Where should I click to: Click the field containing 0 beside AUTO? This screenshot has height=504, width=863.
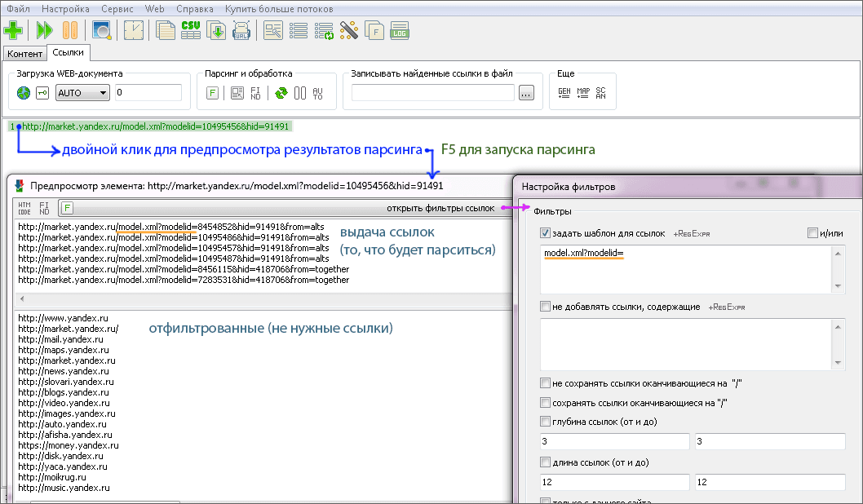pyautogui.click(x=148, y=92)
